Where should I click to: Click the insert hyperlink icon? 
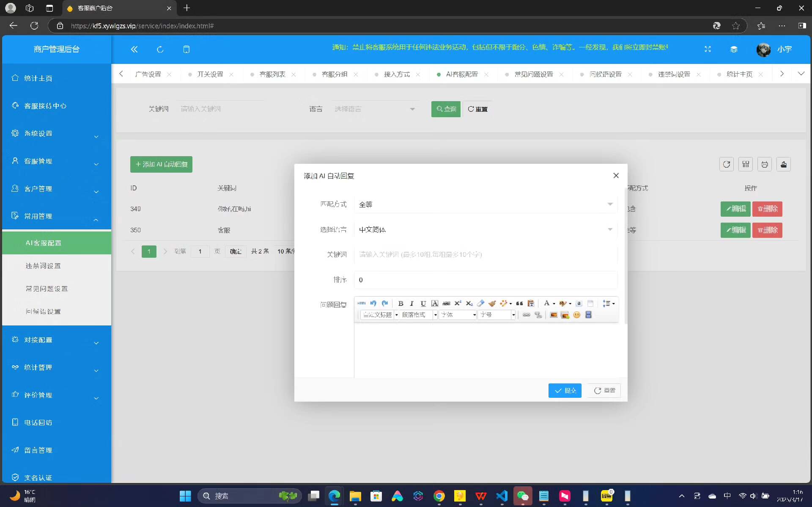526,315
